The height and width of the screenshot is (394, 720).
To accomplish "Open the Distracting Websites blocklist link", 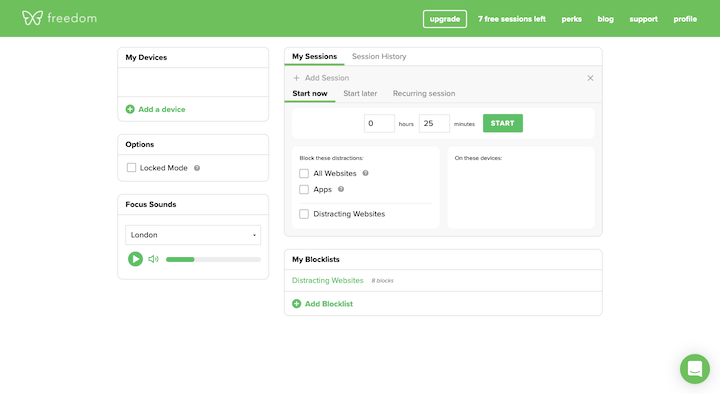I will pyautogui.click(x=327, y=280).
